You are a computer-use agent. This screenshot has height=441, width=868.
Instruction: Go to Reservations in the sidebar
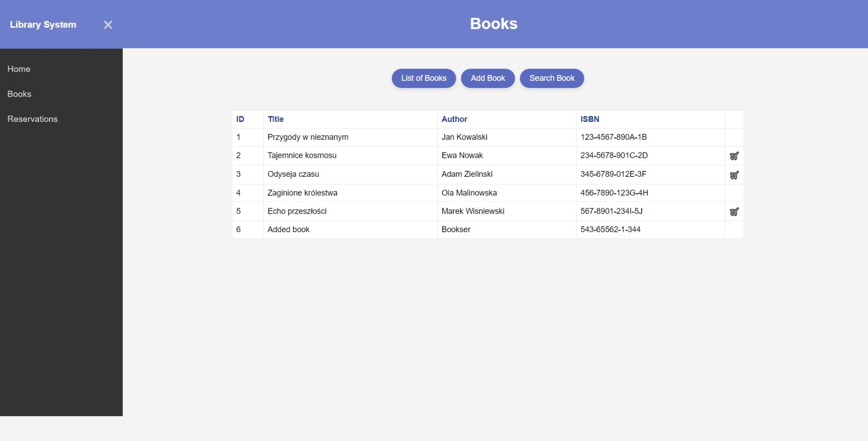32,119
